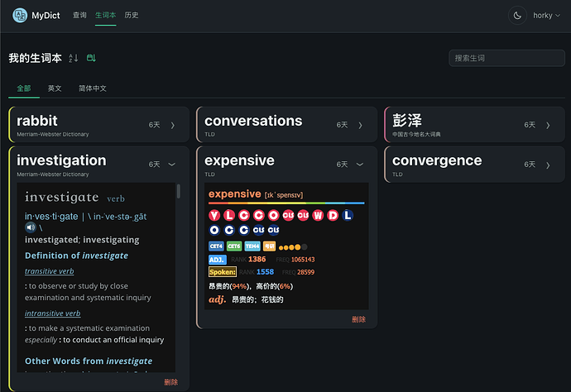Click the red O dictionary badge
Screen dimensions: 571x392
273,216
